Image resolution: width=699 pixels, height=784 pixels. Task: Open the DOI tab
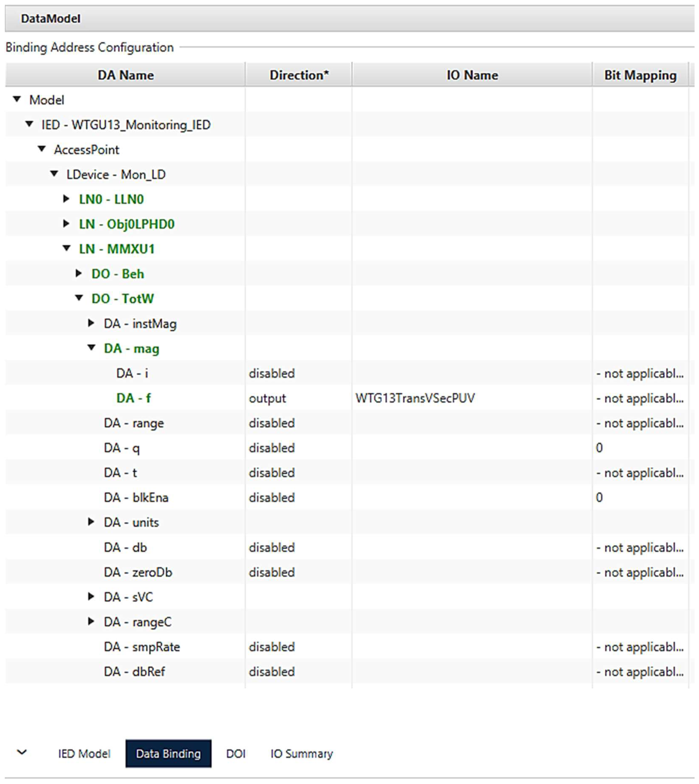point(236,754)
